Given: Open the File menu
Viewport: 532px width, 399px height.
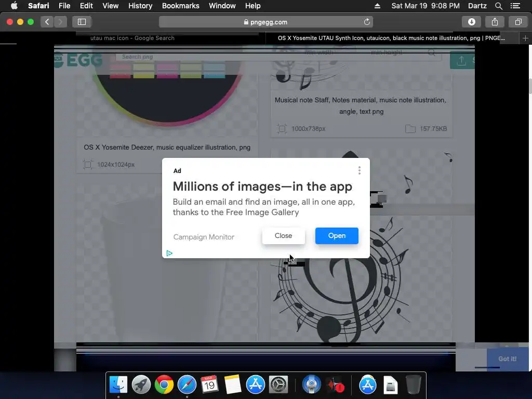Looking at the screenshot, I should click(64, 6).
